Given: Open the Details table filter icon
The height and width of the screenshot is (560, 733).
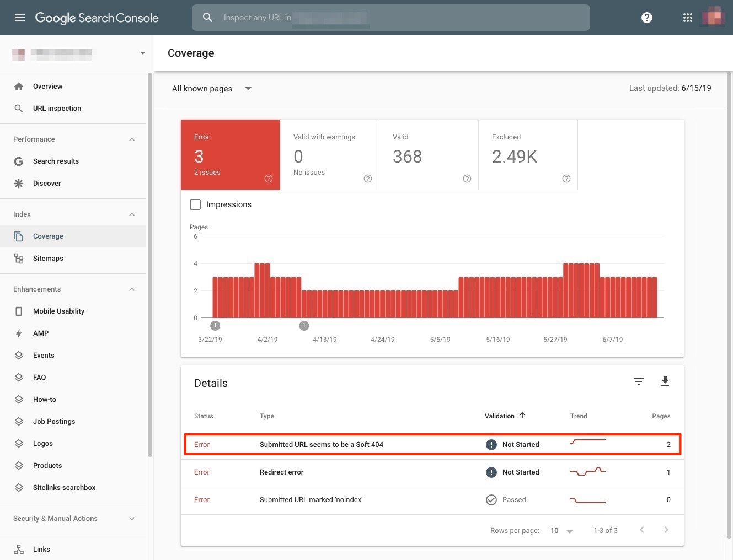Looking at the screenshot, I should click(638, 381).
